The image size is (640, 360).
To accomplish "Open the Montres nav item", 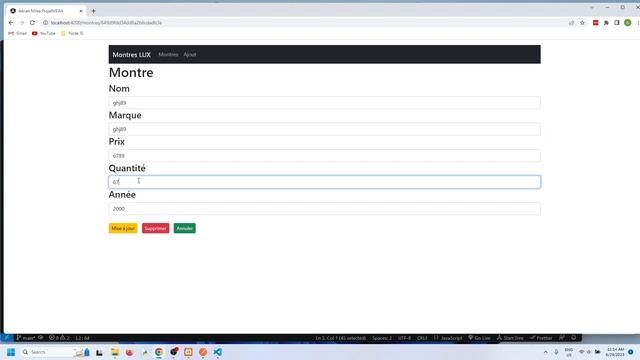I will click(168, 55).
